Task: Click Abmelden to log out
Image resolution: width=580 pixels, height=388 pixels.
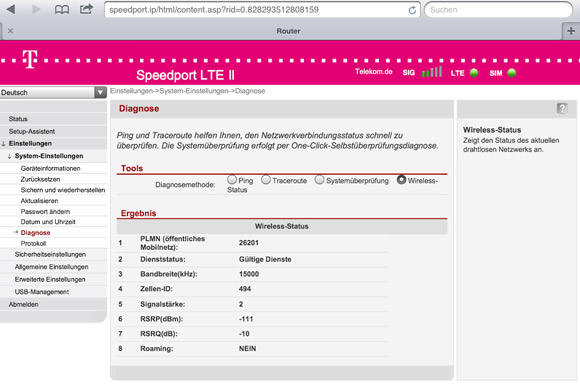Action: point(23,304)
